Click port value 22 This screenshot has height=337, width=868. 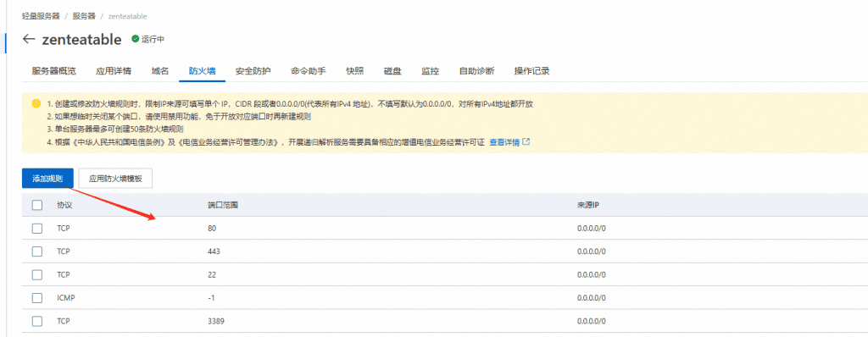(212, 274)
